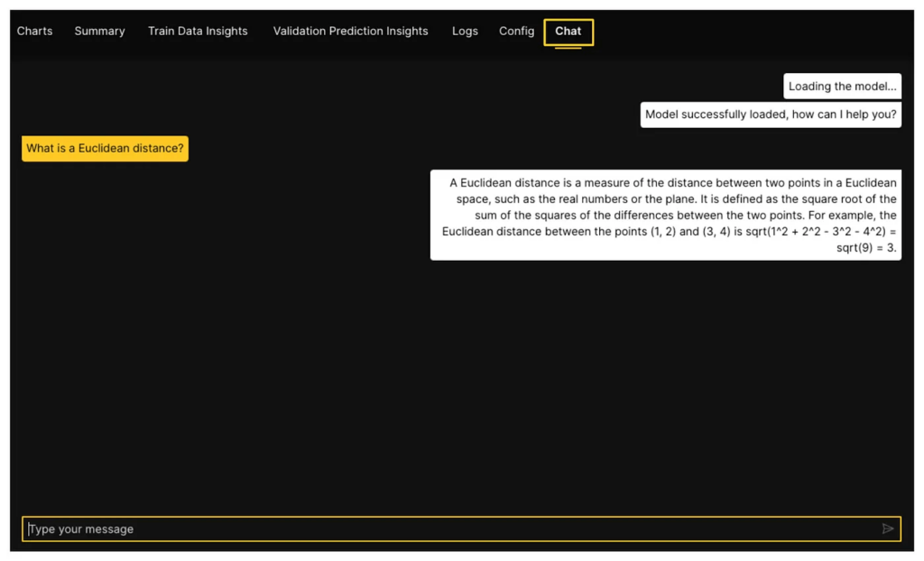Switch to the Summary tab
924x561 pixels.
pyautogui.click(x=99, y=31)
